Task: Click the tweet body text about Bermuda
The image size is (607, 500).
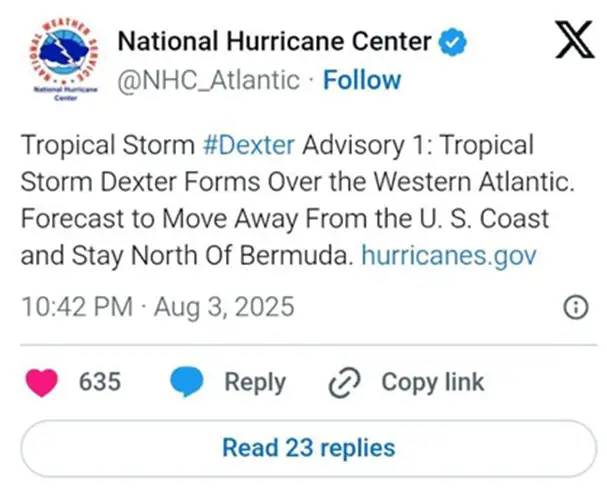Action: [x=297, y=200]
